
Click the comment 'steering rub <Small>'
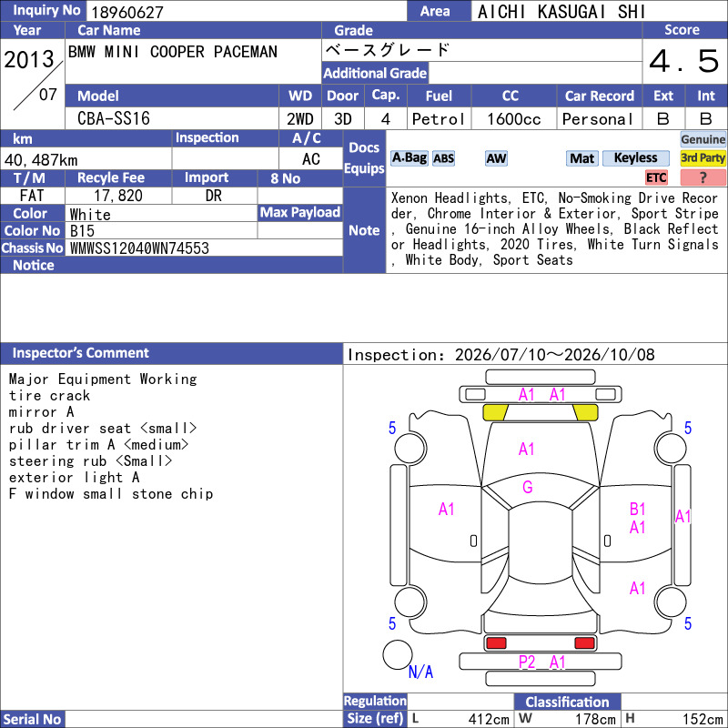(x=90, y=460)
